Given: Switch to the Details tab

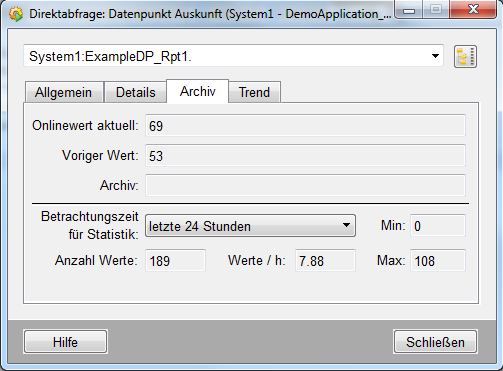Looking at the screenshot, I should 136,92.
